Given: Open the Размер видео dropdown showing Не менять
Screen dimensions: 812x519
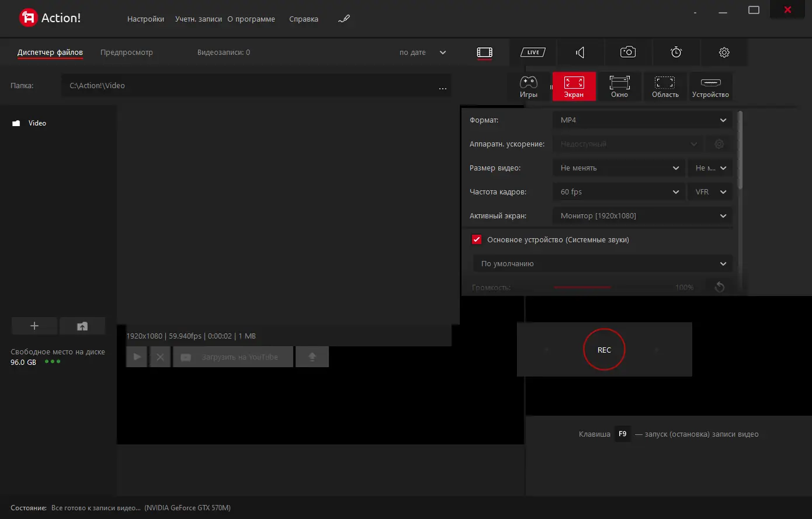Looking at the screenshot, I should click(619, 168).
